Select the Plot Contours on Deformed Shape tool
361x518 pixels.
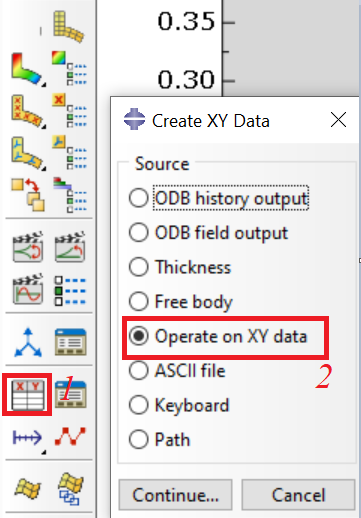click(x=27, y=69)
